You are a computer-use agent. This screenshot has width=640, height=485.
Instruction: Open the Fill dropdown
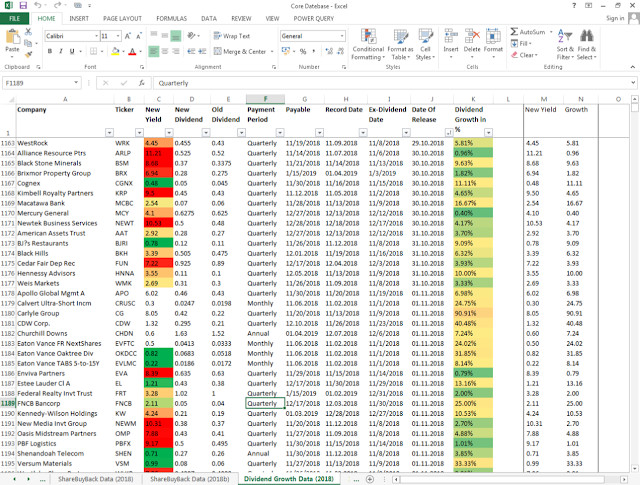(521, 43)
